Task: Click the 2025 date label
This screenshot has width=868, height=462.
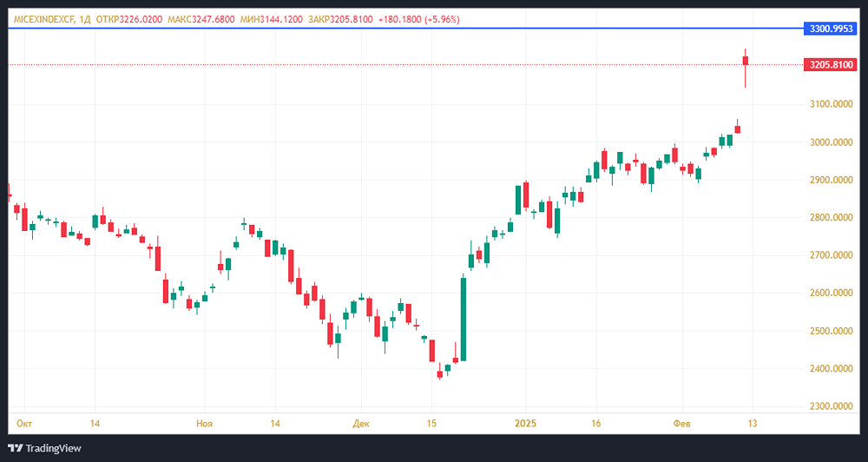Action: pyautogui.click(x=525, y=423)
